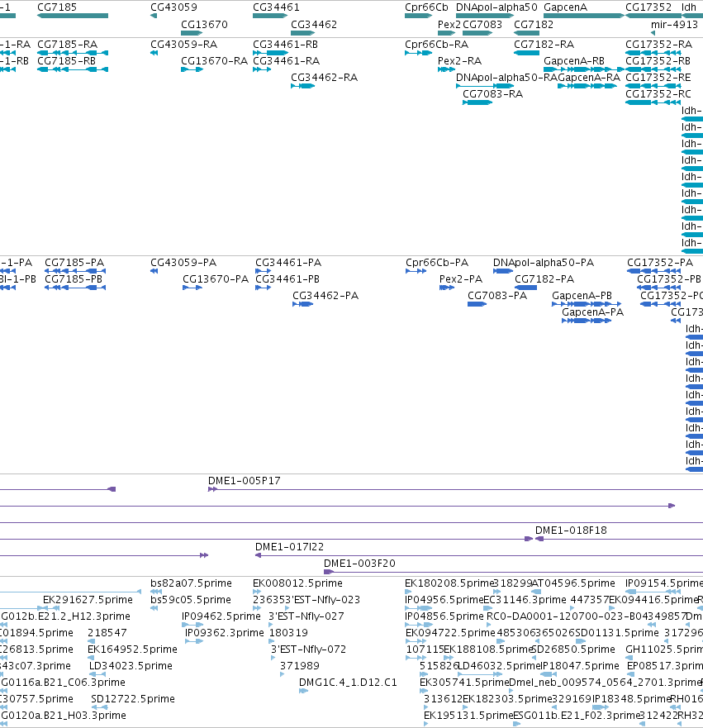Click transcript Cpr66Cb-RA
This screenshot has width=703, height=728.
(x=437, y=45)
